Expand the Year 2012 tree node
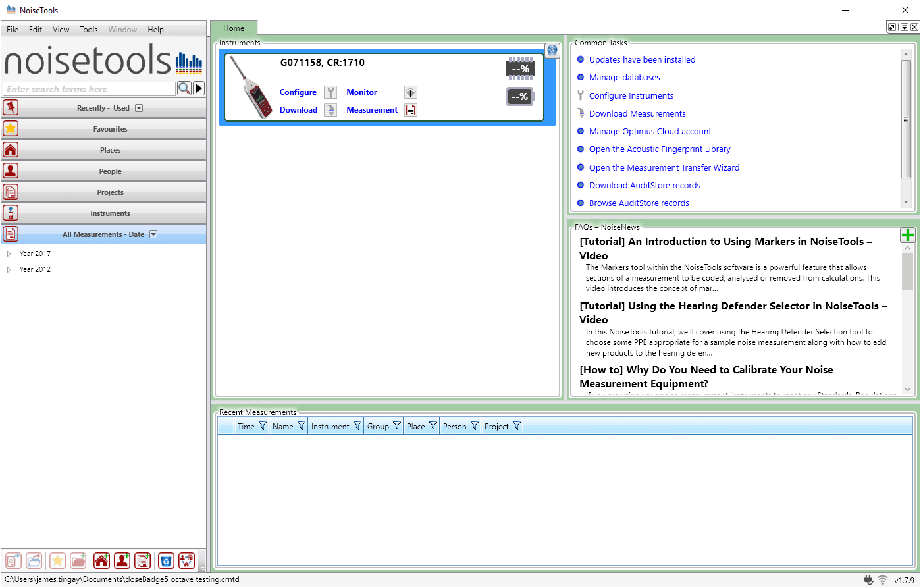 (x=9, y=269)
